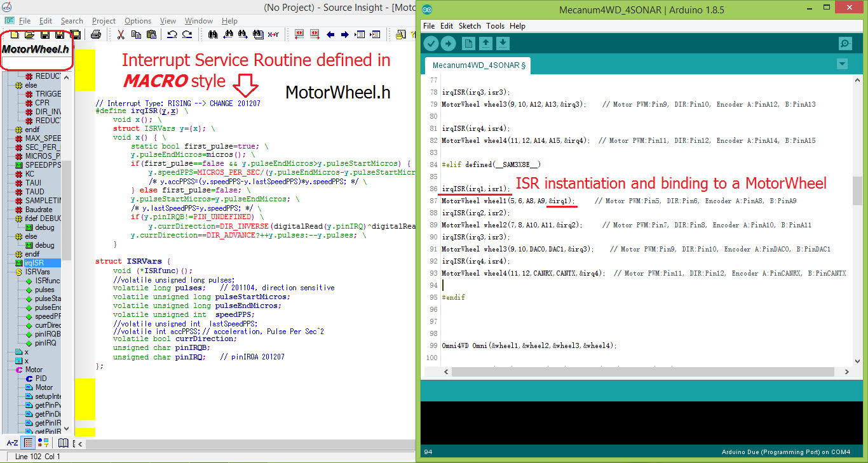Screen dimensions: 868x463
Task: Click Search Forward binoculars icon
Action: (243, 35)
